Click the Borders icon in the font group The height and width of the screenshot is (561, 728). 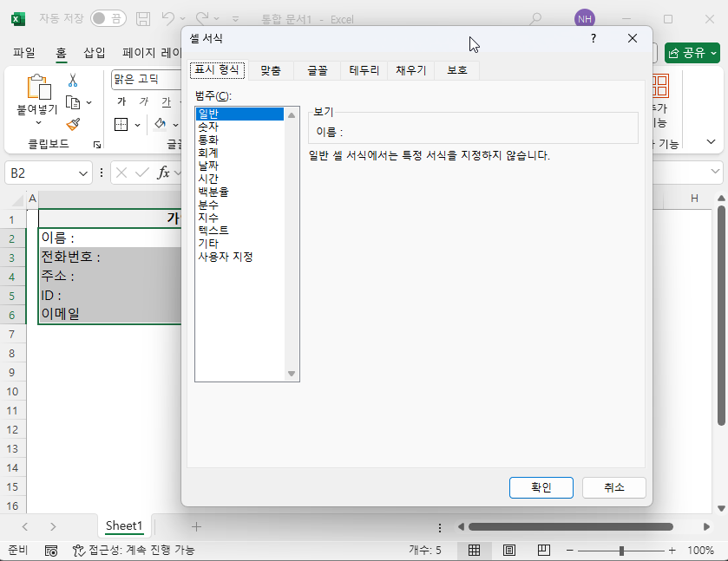click(121, 125)
